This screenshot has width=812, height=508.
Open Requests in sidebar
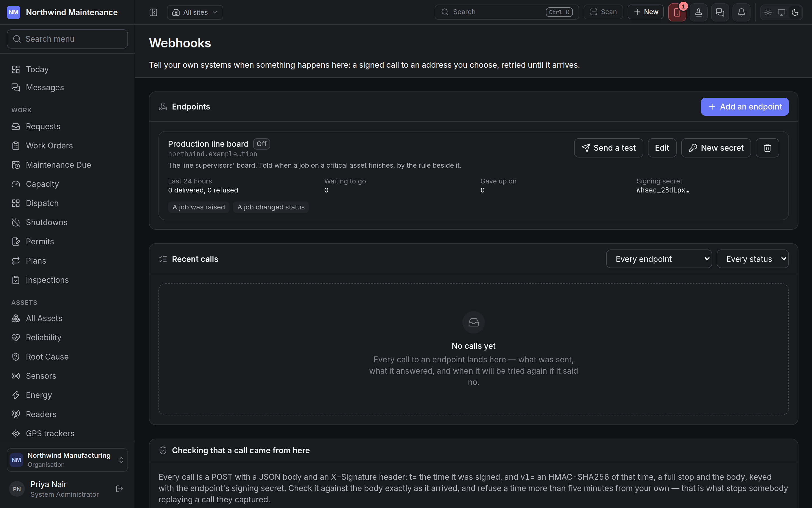pos(67,126)
